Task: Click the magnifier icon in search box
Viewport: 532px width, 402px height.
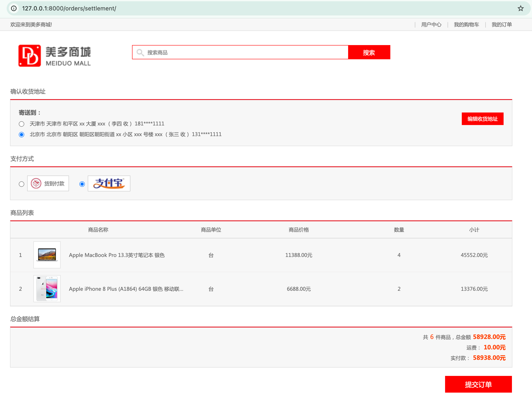Action: [140, 52]
